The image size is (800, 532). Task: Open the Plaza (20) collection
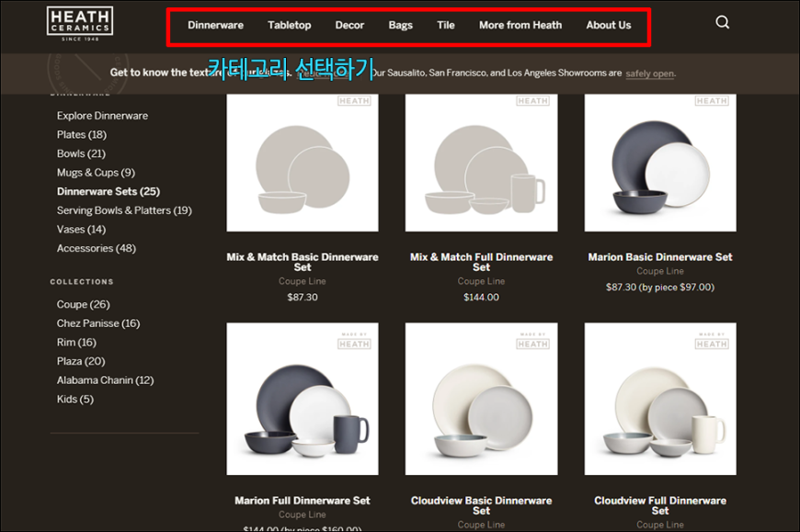[81, 361]
